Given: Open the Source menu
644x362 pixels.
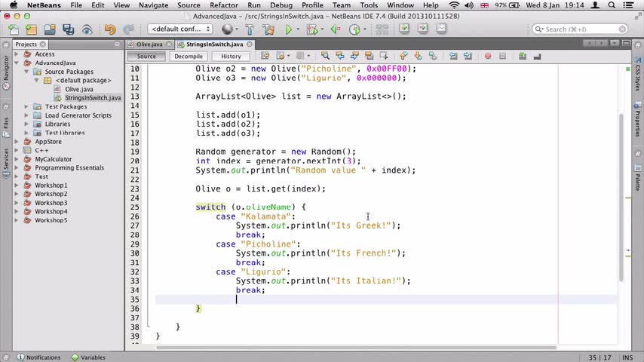Looking at the screenshot, I should (x=189, y=5).
